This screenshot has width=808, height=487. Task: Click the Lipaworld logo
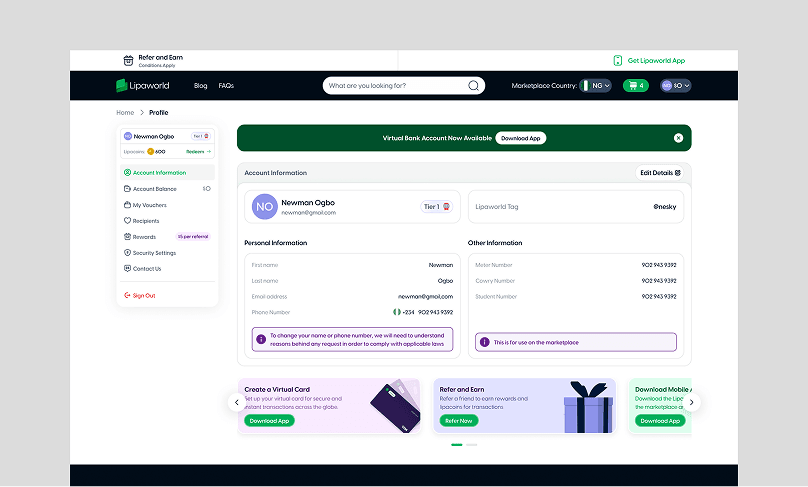click(x=143, y=86)
